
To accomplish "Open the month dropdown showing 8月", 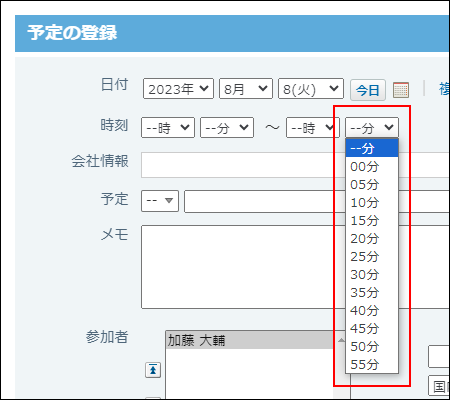I will point(246,89).
